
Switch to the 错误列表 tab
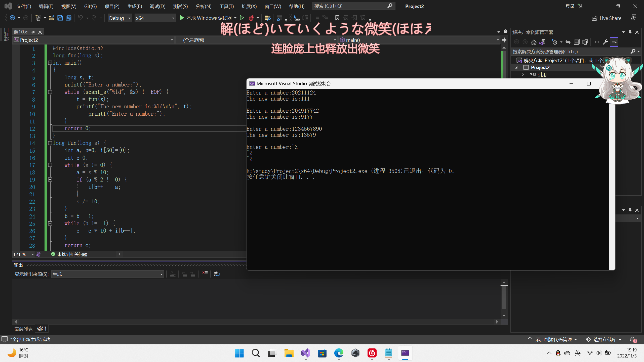[x=23, y=329]
